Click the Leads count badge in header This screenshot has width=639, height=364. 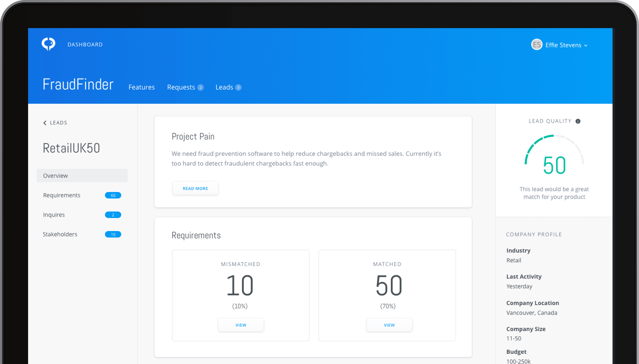[x=238, y=87]
